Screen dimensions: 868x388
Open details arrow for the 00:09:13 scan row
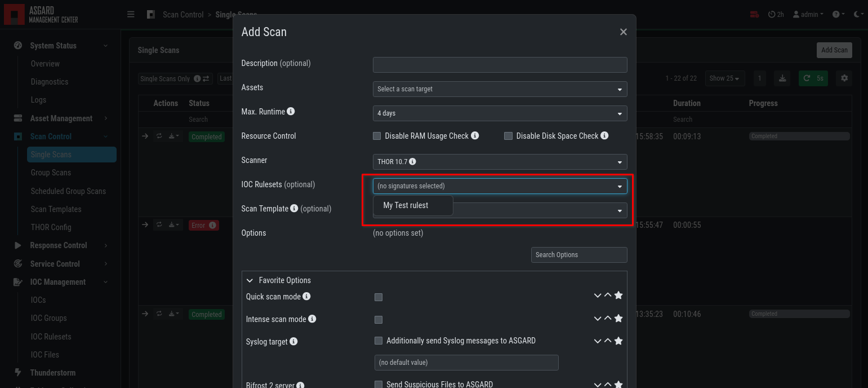145,136
